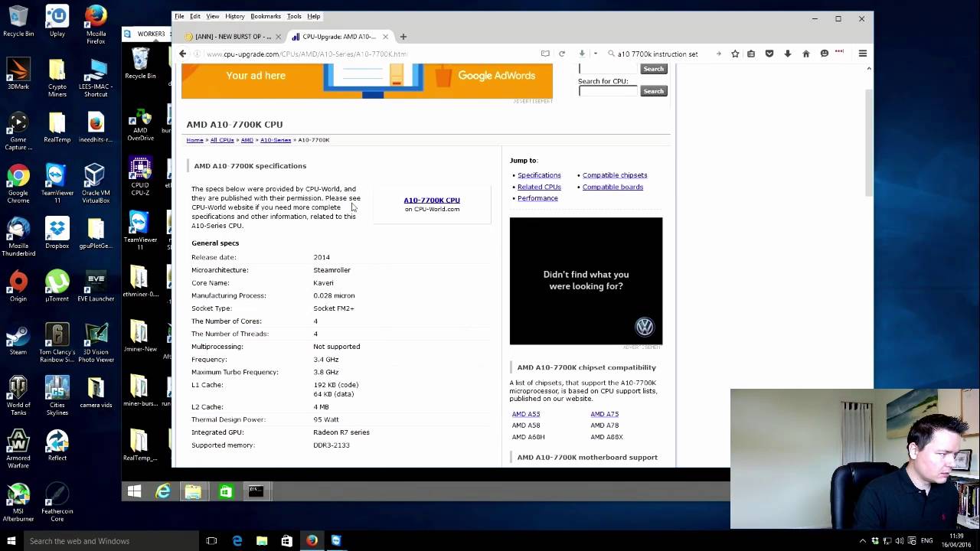Screen dimensions: 980x551
Task: Go to Firefox home page icon
Action: pos(805,54)
